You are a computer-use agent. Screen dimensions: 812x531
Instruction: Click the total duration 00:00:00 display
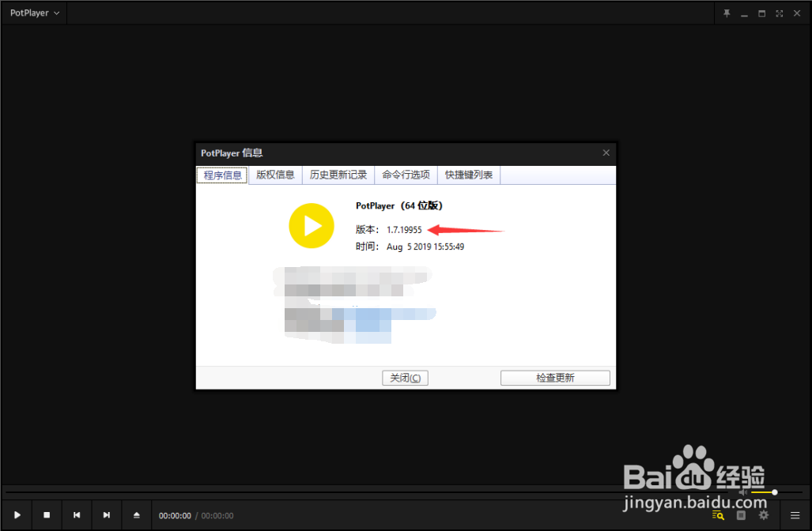pos(217,516)
